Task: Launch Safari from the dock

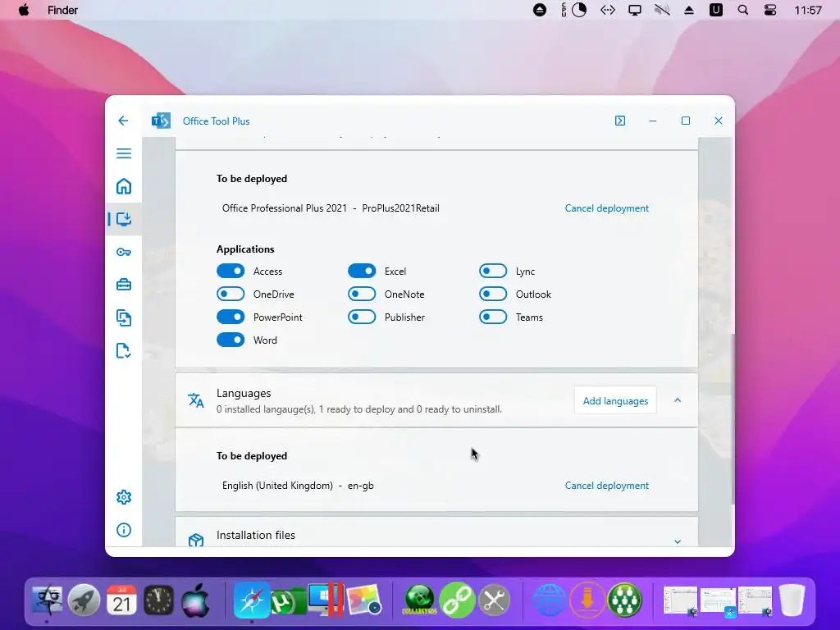Action: pyautogui.click(x=251, y=600)
